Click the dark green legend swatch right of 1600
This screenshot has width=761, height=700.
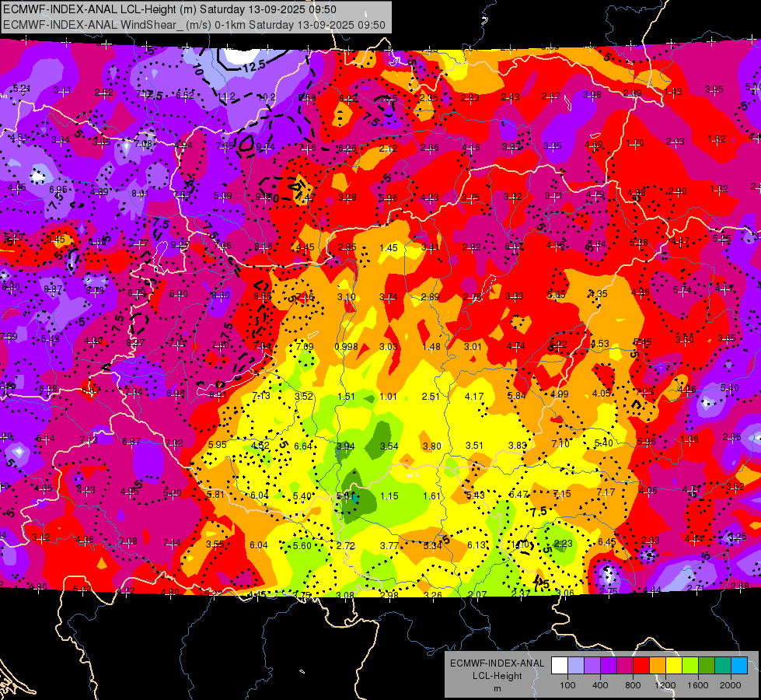(x=707, y=666)
